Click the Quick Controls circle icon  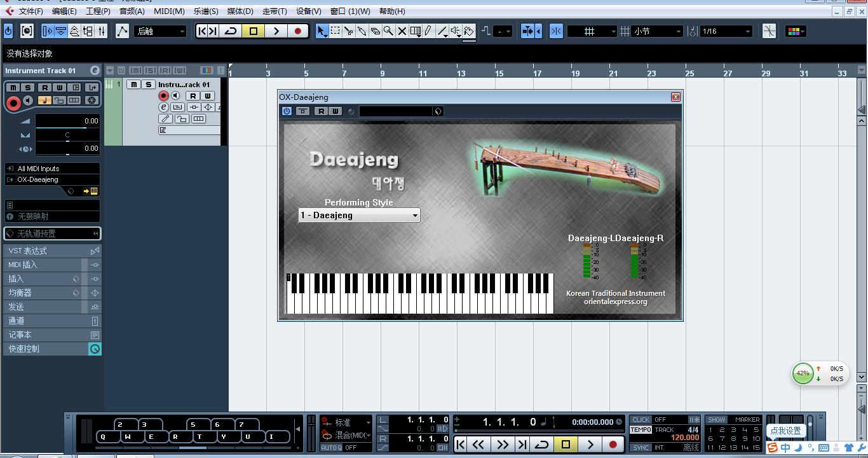(x=95, y=349)
